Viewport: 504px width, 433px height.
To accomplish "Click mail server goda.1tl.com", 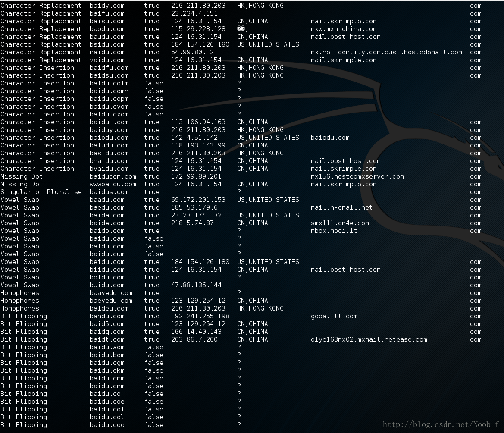I will 334,316.
